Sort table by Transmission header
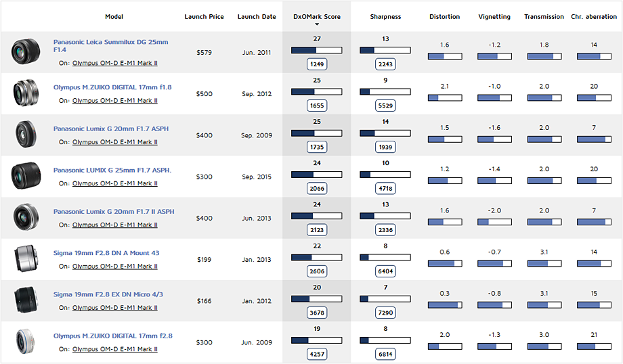Image resolution: width=623 pixels, height=364 pixels. [x=544, y=17]
